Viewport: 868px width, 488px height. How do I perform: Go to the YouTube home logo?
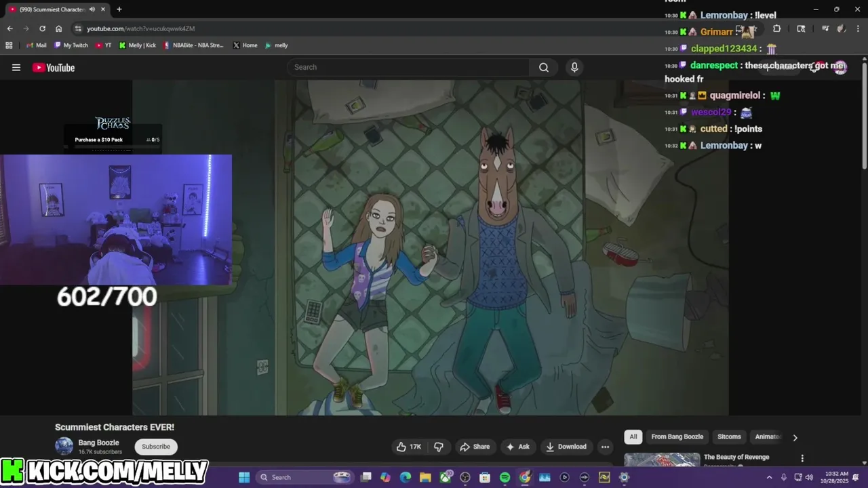(54, 67)
